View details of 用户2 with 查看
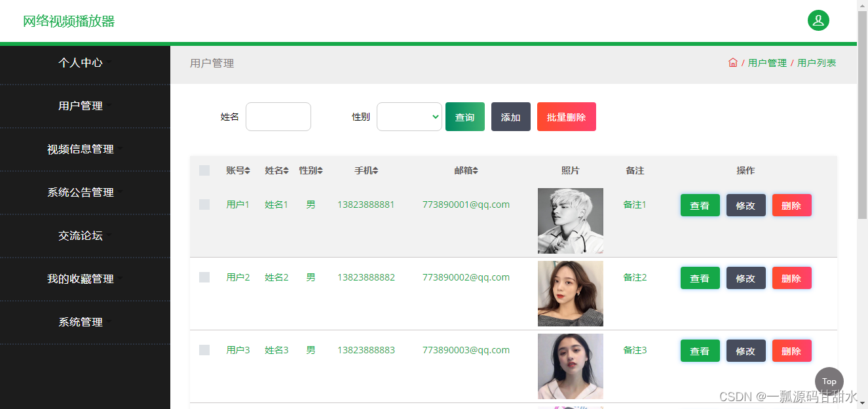Viewport: 868px width, 409px height. click(x=700, y=278)
